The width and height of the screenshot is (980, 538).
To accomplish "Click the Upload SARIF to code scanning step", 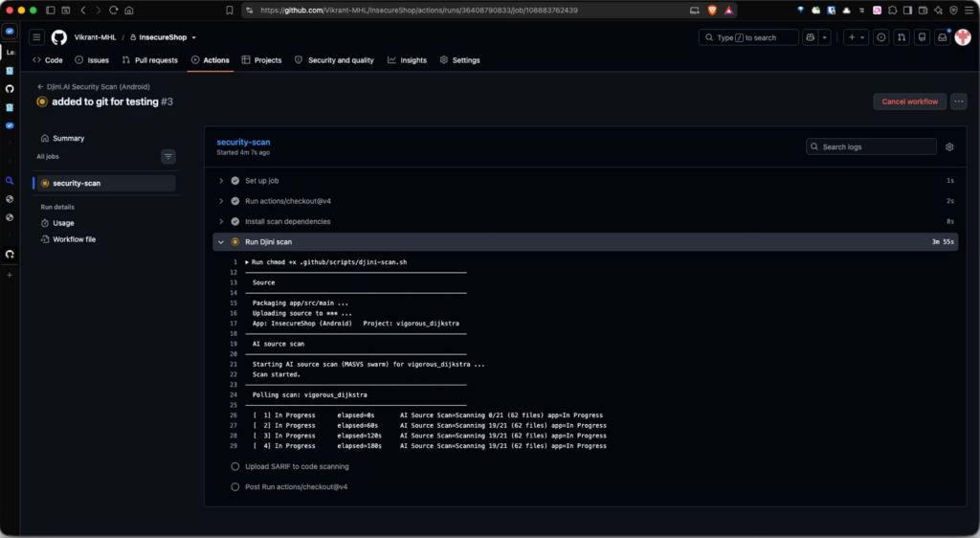I will tap(297, 467).
